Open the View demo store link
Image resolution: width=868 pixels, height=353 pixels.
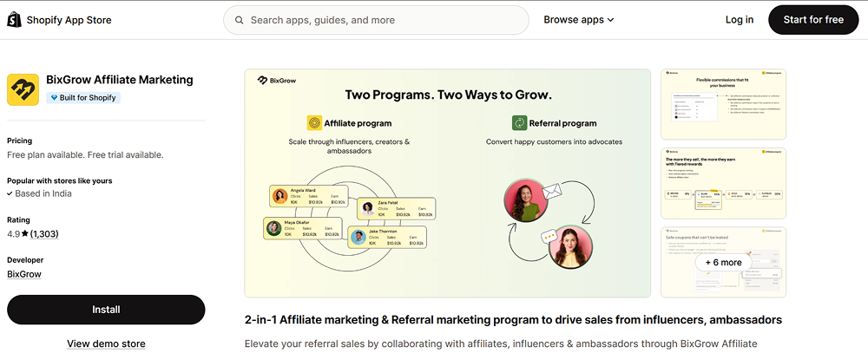point(106,343)
